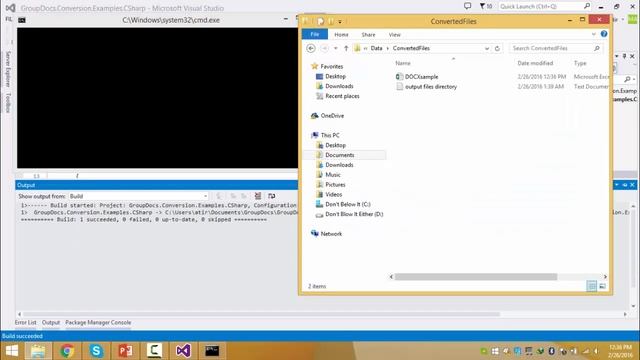This screenshot has height=360, width=640.
Task: Open Camtasia from the taskbar
Action: (154, 351)
